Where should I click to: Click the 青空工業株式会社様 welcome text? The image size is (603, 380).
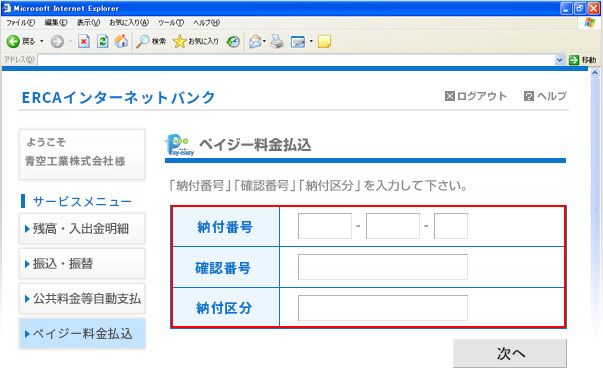coord(75,161)
